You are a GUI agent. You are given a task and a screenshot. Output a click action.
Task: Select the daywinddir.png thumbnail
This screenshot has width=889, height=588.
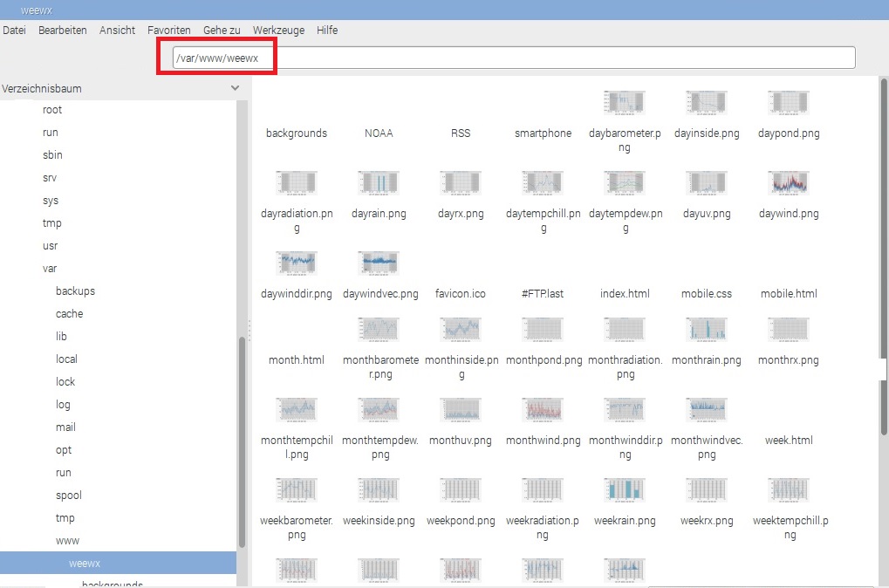coord(296,263)
